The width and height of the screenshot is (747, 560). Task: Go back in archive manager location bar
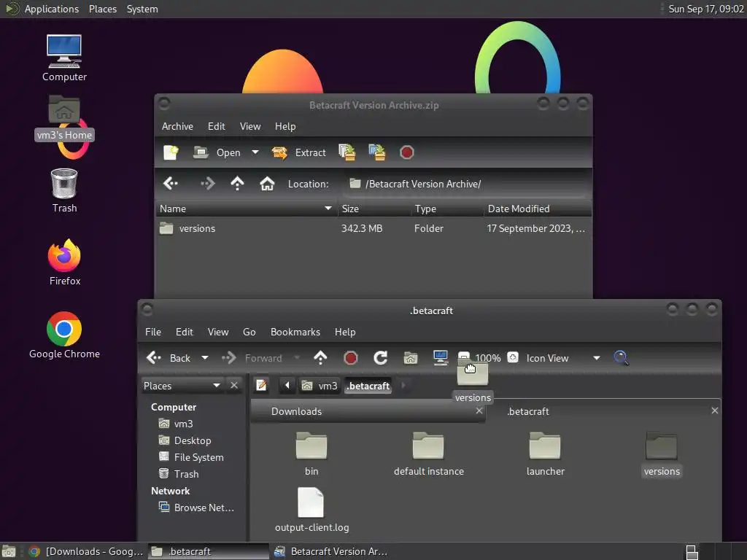coord(171,183)
